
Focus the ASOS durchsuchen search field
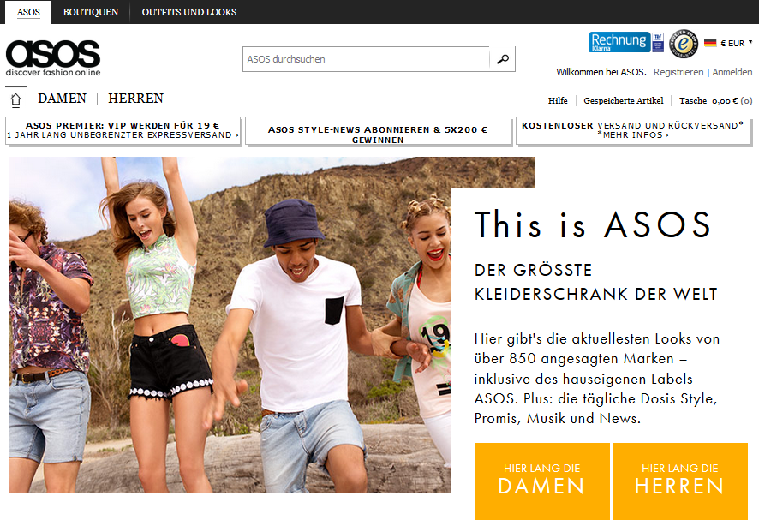point(367,59)
